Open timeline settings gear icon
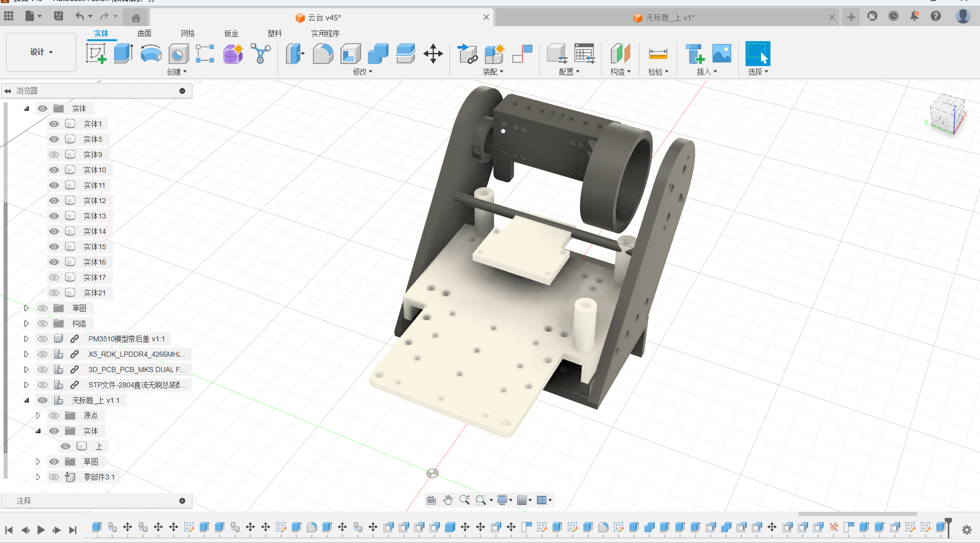Screen dimensions: 980x543 (967, 530)
